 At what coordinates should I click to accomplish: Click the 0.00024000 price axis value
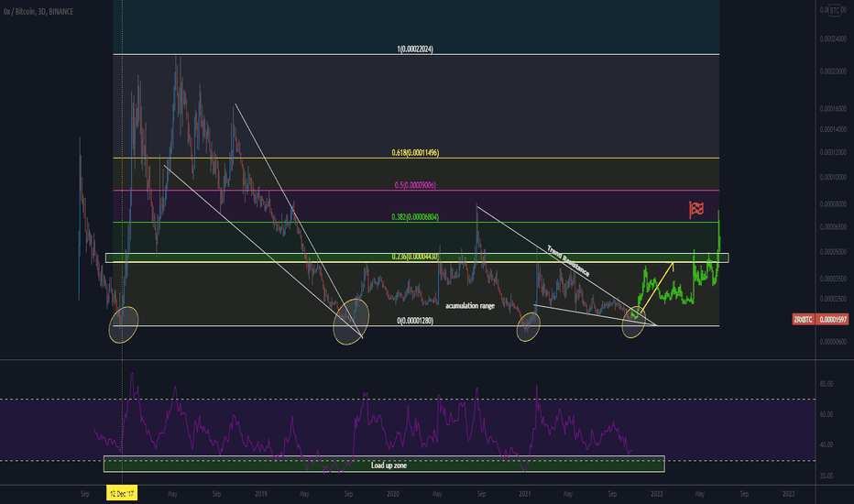tap(833, 39)
